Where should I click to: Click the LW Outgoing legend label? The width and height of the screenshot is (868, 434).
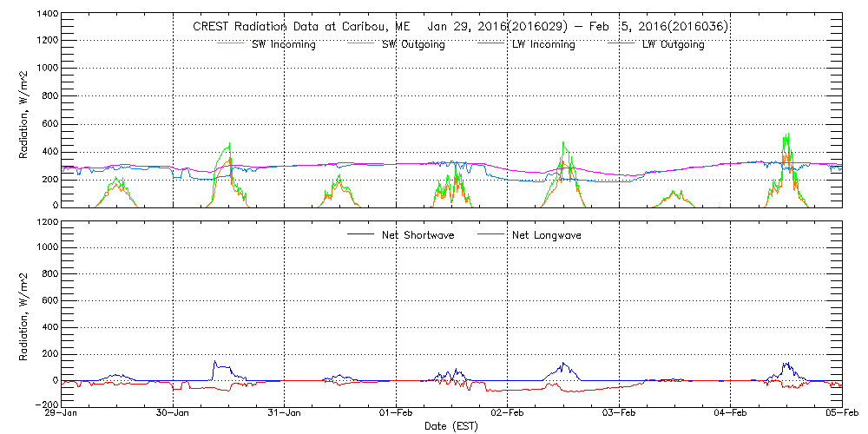click(673, 44)
